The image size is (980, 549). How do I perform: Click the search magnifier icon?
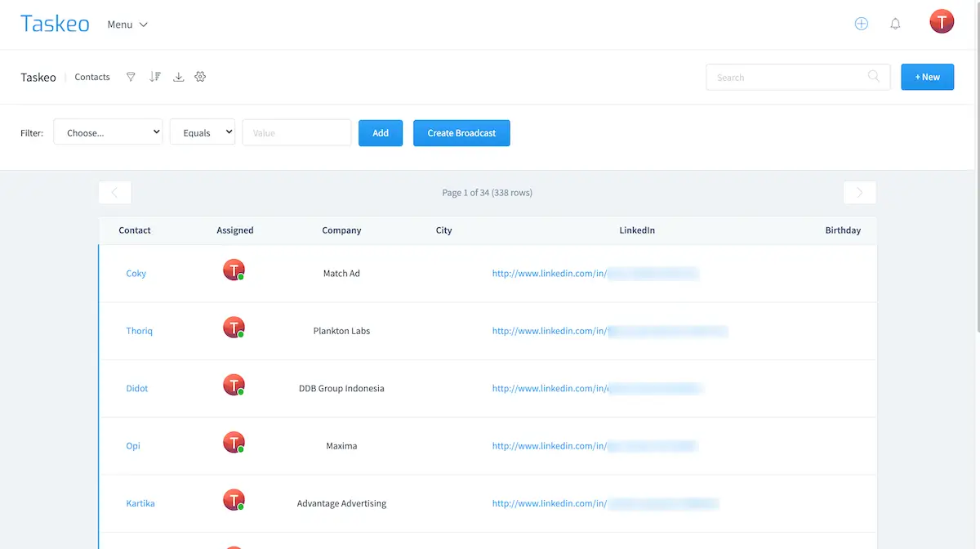point(874,77)
